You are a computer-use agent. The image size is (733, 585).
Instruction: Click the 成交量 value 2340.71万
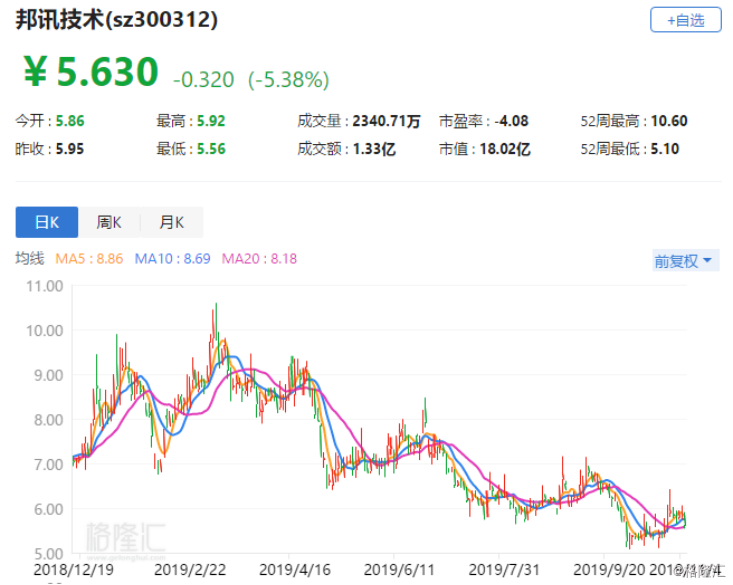click(x=386, y=121)
